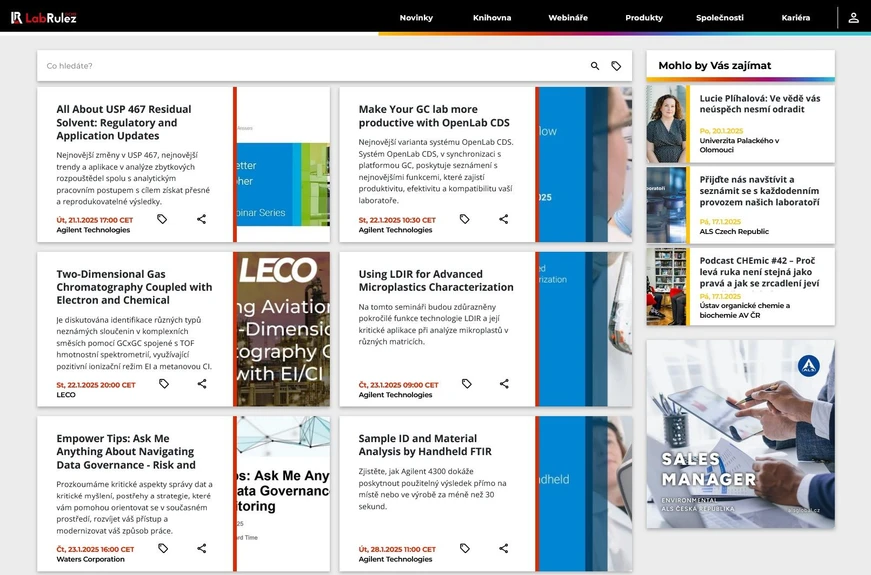Click 'St, 22.1.2025 10:30 CET' date

397,220
